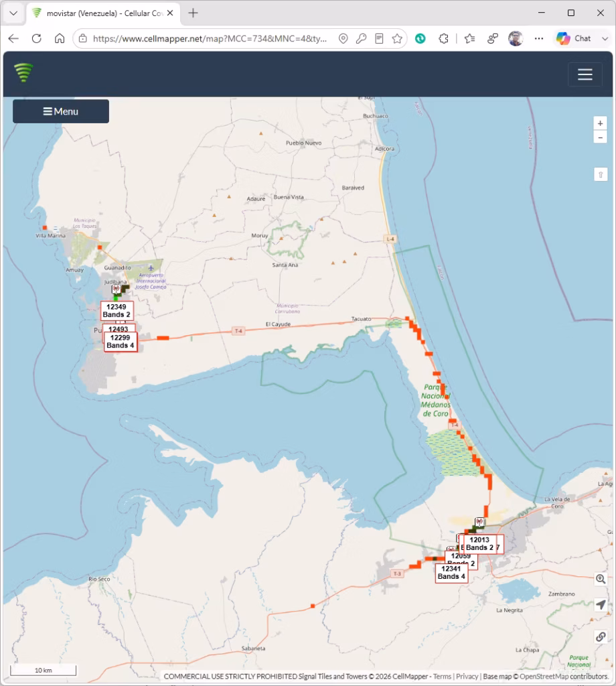Open the collections and people icon in the toolbar
616x686 pixels.
coord(493,38)
